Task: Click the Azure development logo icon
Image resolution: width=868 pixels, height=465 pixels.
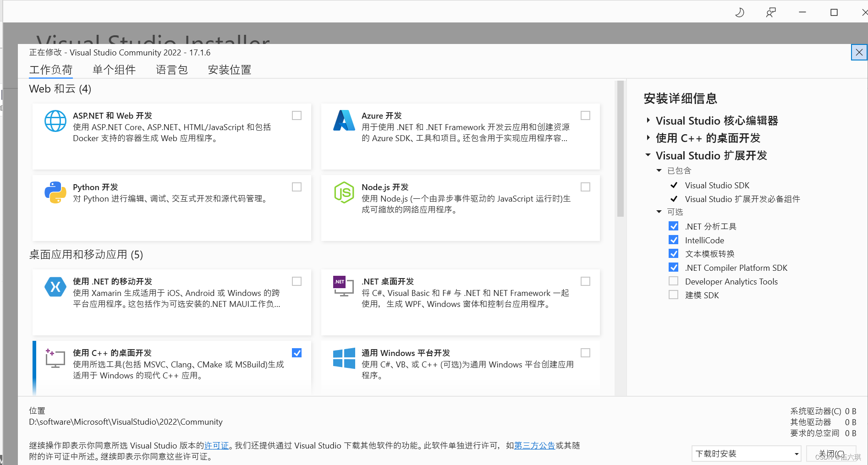Action: pyautogui.click(x=344, y=120)
